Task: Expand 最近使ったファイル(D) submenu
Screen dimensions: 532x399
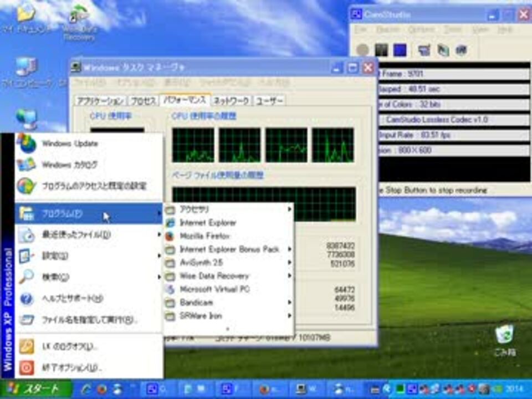Action: [89, 234]
